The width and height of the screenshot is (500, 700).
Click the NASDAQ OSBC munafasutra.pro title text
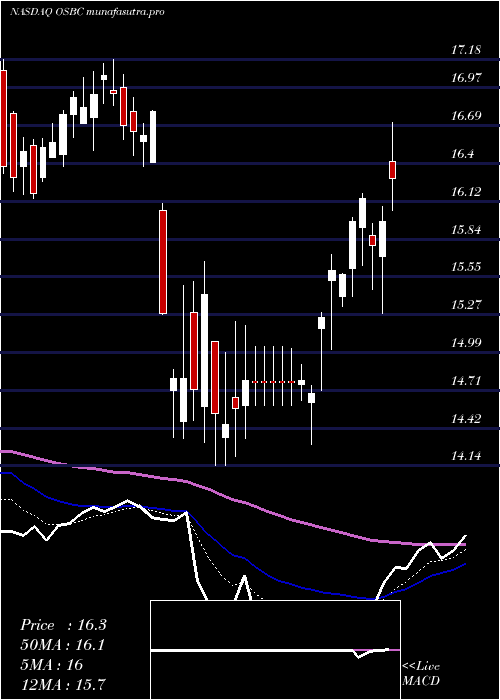[87, 12]
